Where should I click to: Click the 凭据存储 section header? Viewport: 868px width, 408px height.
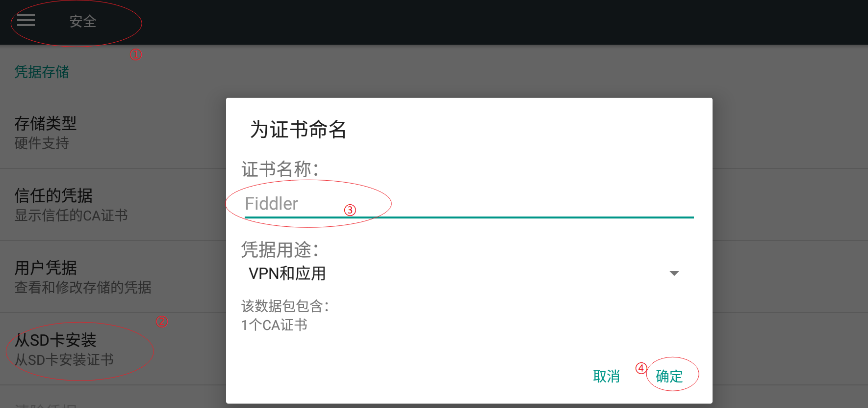[x=42, y=72]
